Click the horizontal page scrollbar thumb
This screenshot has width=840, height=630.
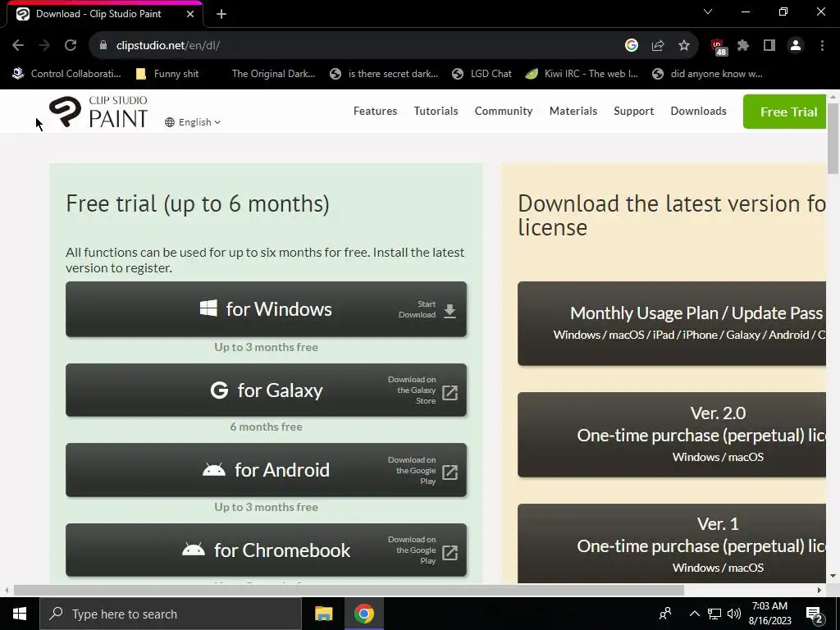pyautogui.click(x=349, y=591)
